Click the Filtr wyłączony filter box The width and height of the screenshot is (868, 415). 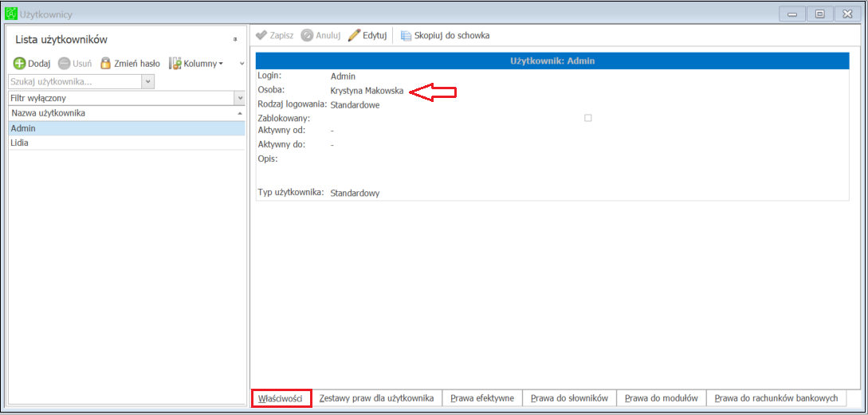coord(121,98)
